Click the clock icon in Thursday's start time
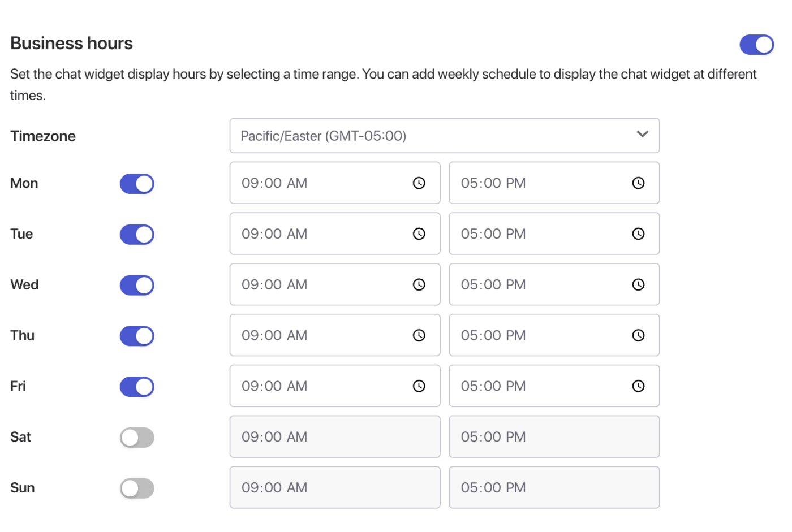 click(x=419, y=336)
